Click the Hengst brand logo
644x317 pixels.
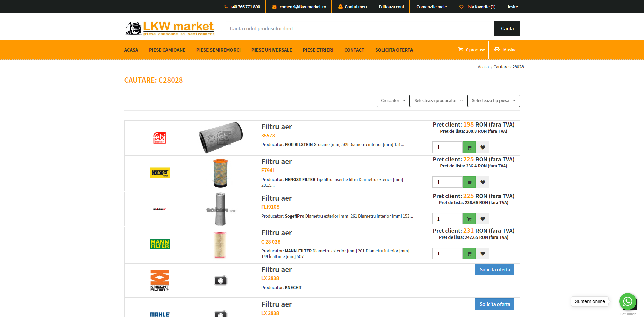tap(160, 173)
